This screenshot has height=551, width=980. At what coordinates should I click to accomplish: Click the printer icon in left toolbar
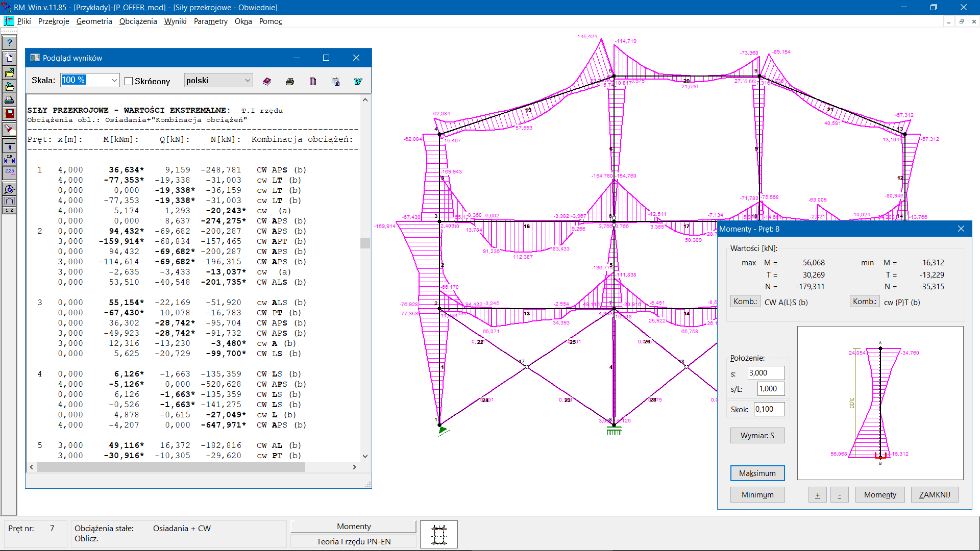click(9, 100)
